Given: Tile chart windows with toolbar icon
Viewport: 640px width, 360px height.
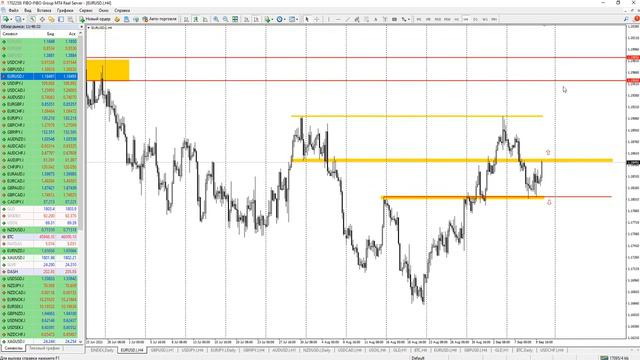Looking at the screenshot, I should 235,19.
